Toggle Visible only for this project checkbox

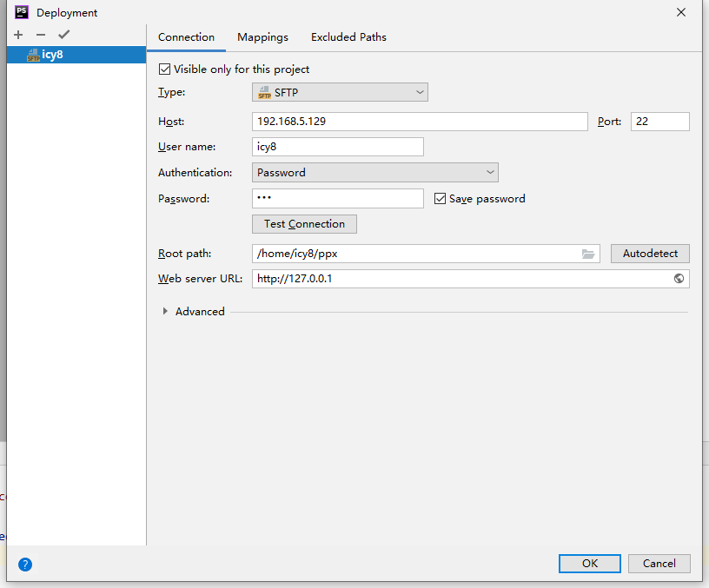(x=165, y=69)
